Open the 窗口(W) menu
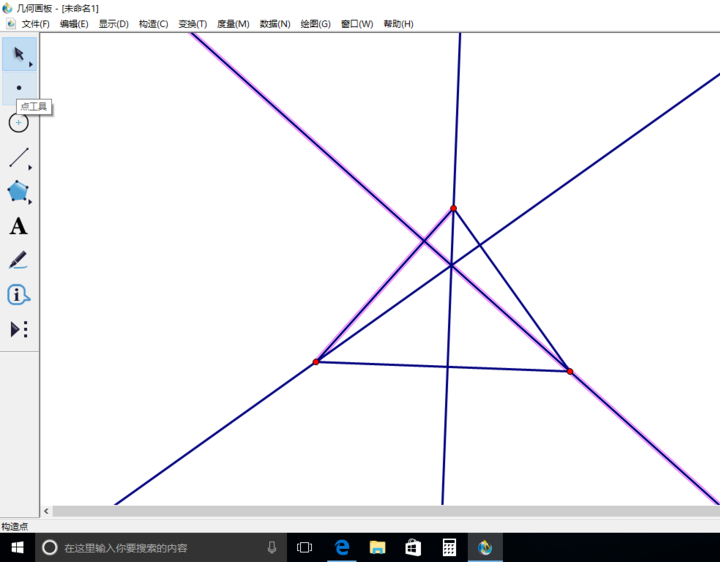The width and height of the screenshot is (720, 562). point(357,24)
